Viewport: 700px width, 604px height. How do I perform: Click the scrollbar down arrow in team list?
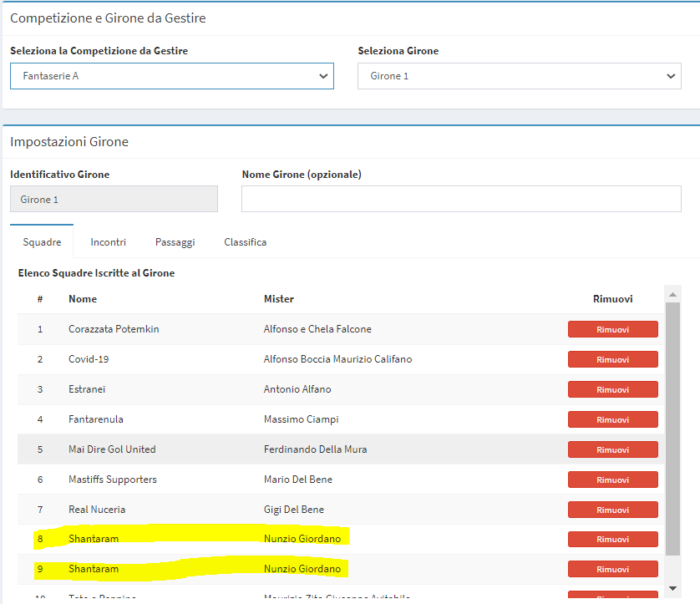click(672, 589)
